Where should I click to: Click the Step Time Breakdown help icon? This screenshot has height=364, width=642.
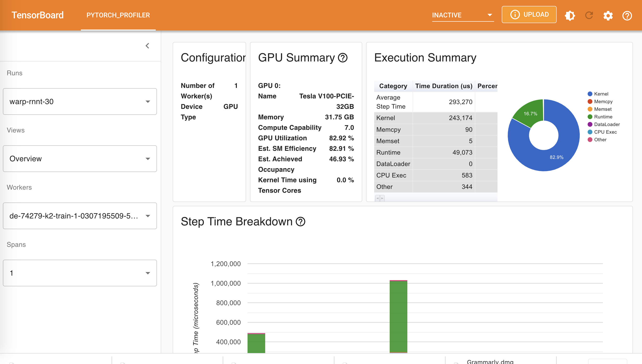click(300, 222)
